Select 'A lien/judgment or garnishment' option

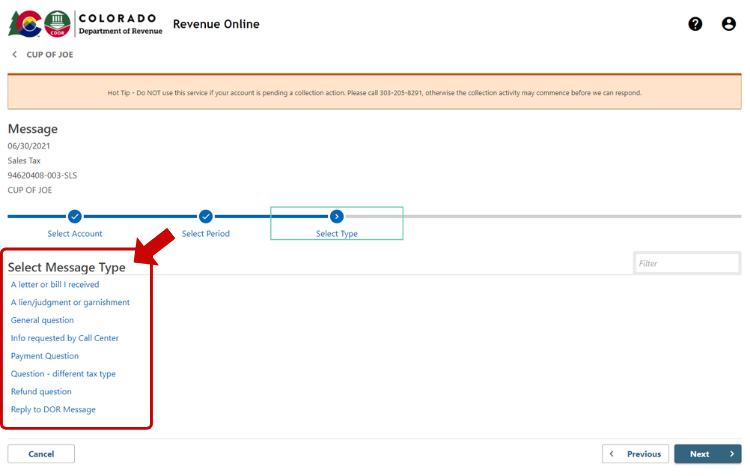click(x=70, y=302)
